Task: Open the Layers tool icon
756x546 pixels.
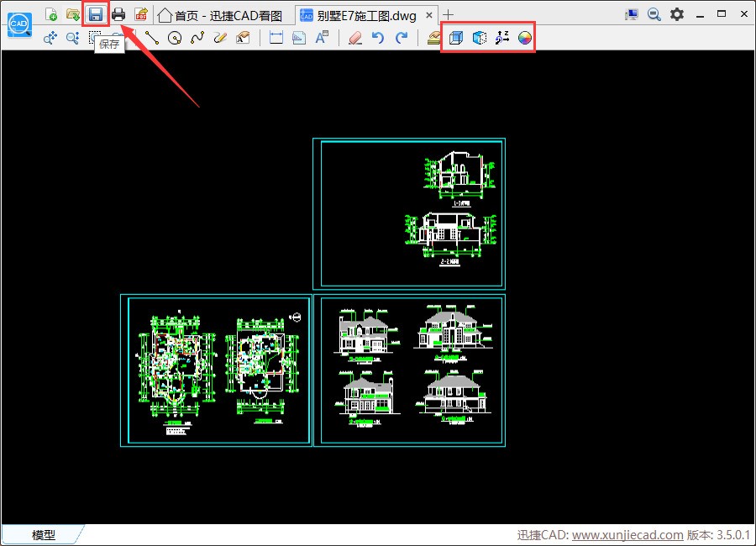Action: pos(433,38)
